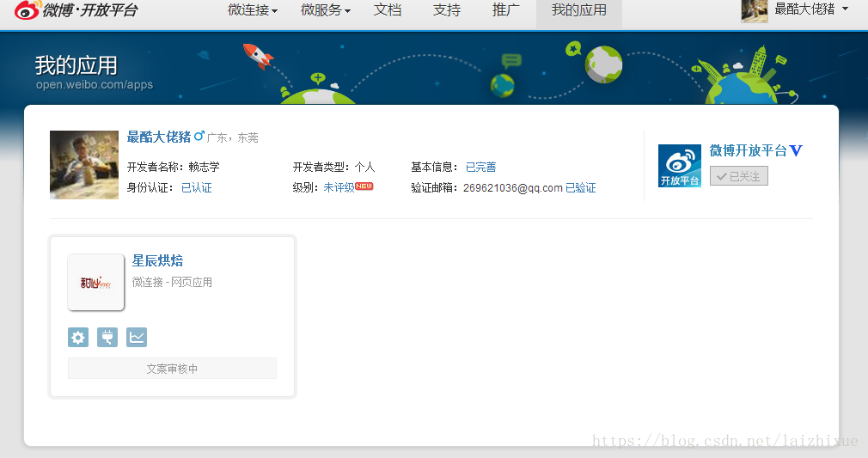Open the chart statistics icon for 星辰烘焙

pyautogui.click(x=137, y=337)
